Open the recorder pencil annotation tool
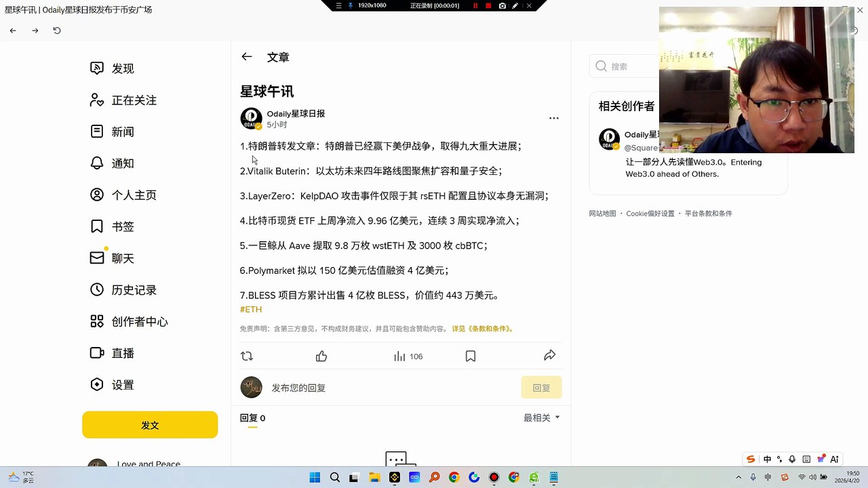The image size is (868, 488). pyautogui.click(x=515, y=5)
